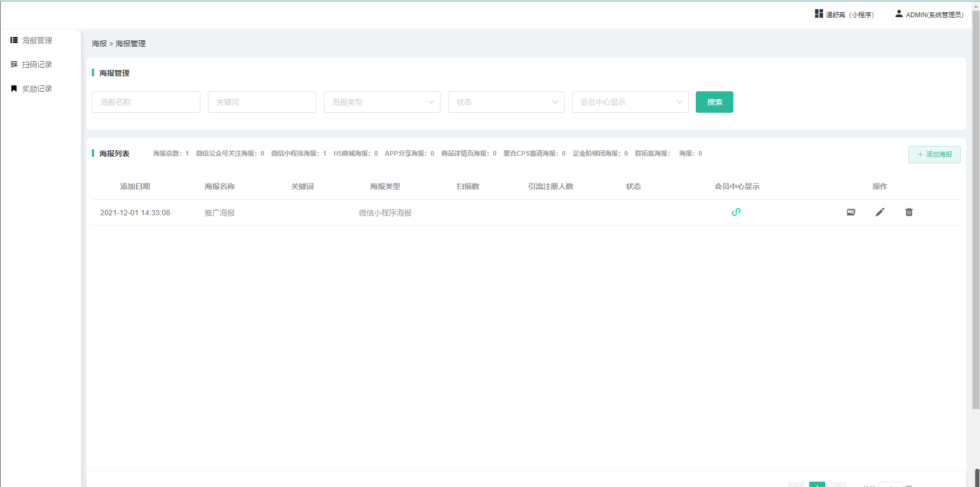Screen dimensions: 980x487
Task: Focus the 关键词 search field
Action: (262, 102)
